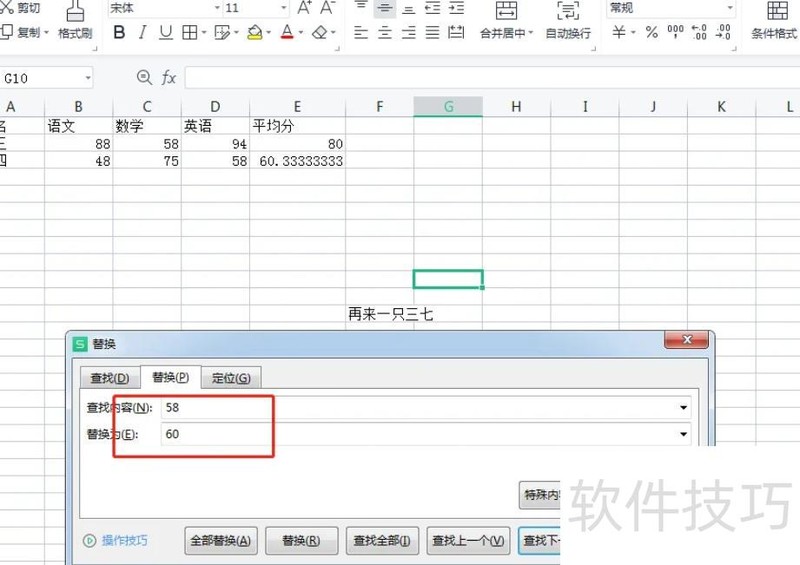Select column G header
800x565 pixels.
[x=448, y=106]
